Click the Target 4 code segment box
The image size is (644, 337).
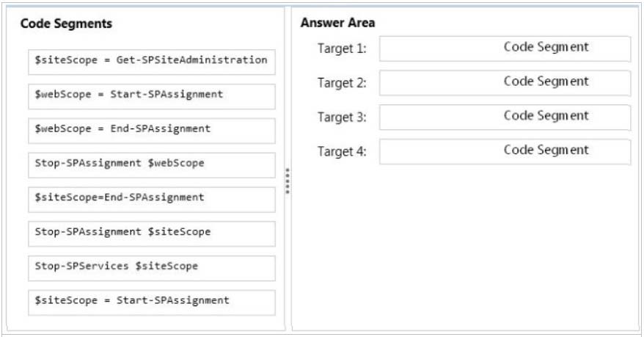point(505,152)
